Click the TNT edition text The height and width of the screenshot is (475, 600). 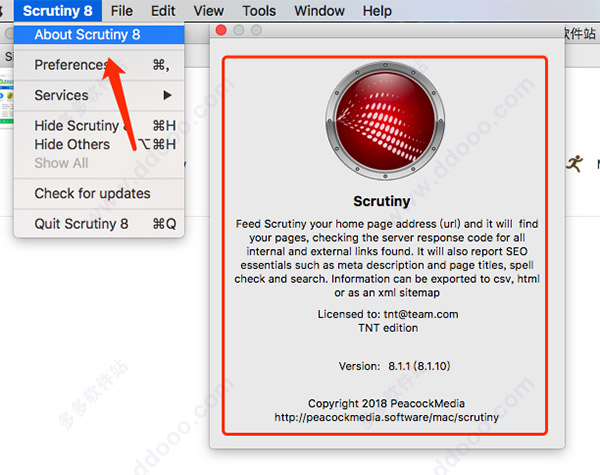[388, 328]
